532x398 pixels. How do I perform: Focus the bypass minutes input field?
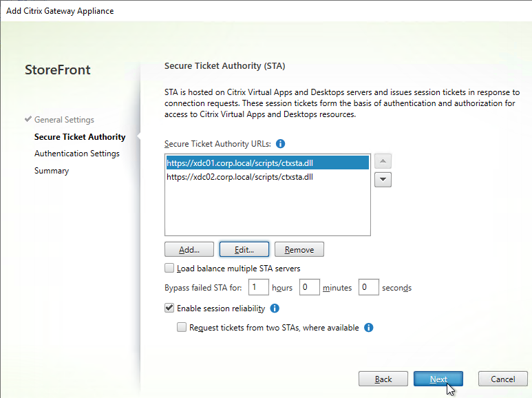coord(310,287)
